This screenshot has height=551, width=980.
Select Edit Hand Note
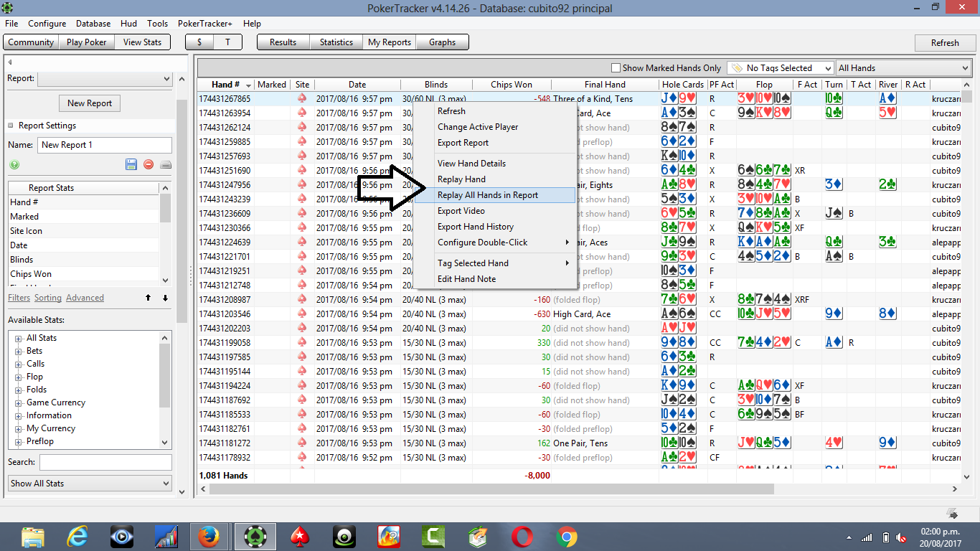click(x=495, y=279)
